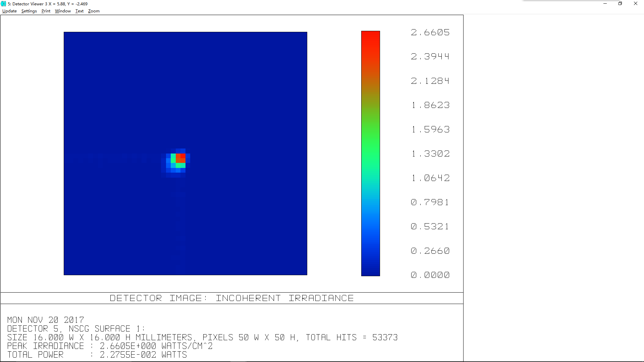Click the Detector 5, NSCG Surface 1 line
The image size is (644, 362).
click(x=76, y=329)
